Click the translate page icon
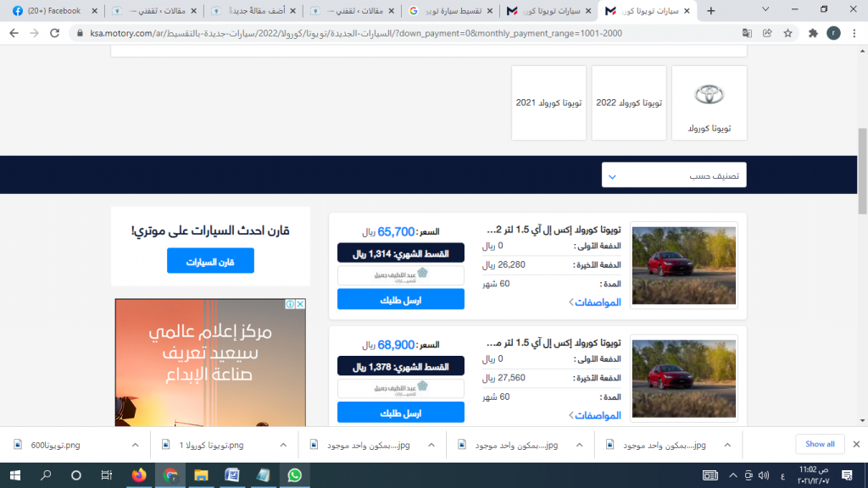Screen dimensions: 868x488 pos(747,33)
